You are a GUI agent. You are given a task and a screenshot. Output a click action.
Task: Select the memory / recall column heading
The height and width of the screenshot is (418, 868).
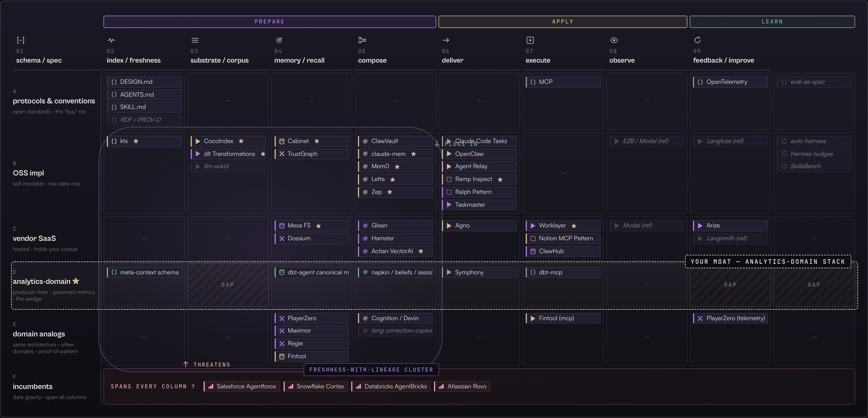pos(299,60)
